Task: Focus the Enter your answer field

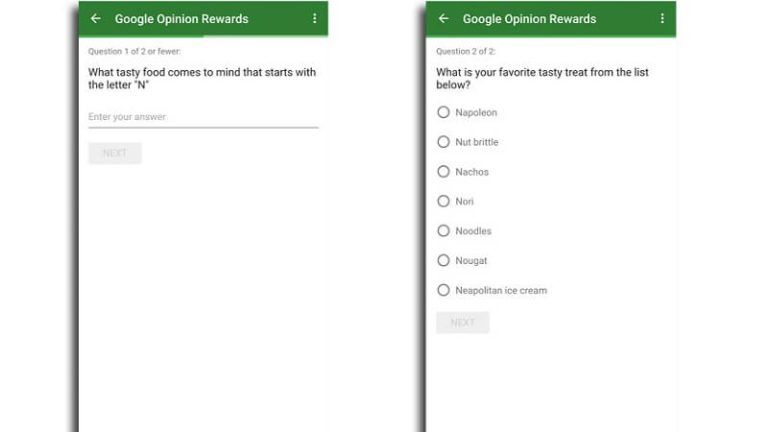Action: point(203,118)
